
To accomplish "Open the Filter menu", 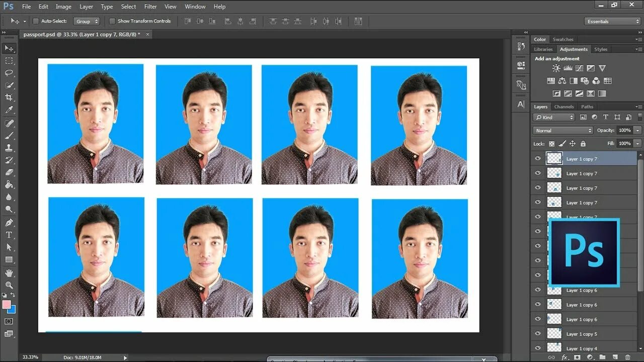I will pos(150,7).
